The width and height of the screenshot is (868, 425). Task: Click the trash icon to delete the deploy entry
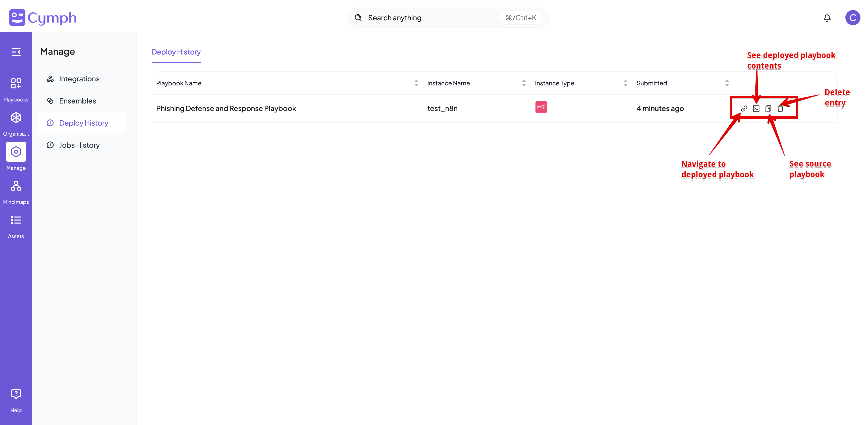tap(780, 109)
